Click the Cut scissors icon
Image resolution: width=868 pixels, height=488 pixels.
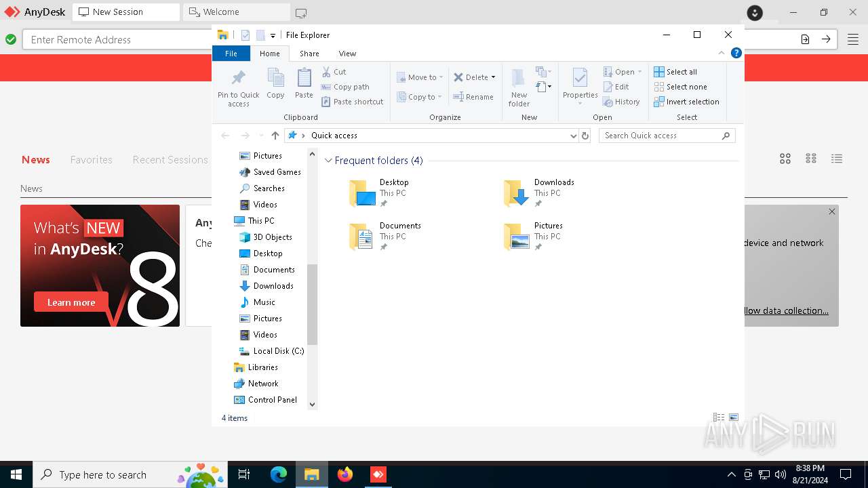[326, 71]
